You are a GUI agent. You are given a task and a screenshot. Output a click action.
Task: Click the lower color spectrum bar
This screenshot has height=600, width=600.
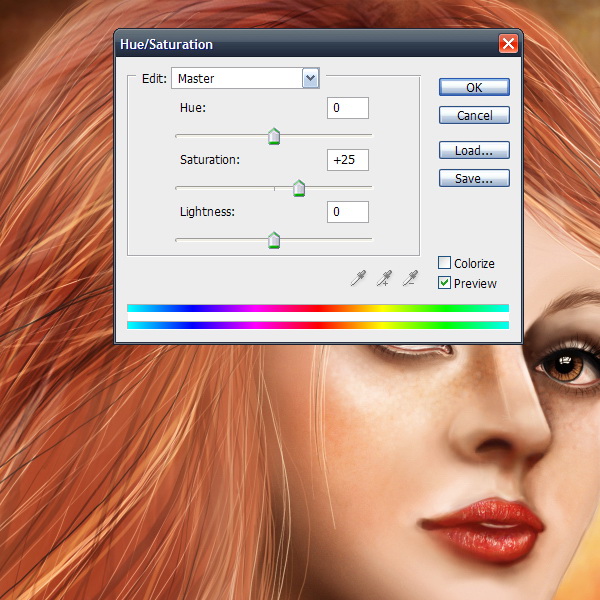click(318, 325)
